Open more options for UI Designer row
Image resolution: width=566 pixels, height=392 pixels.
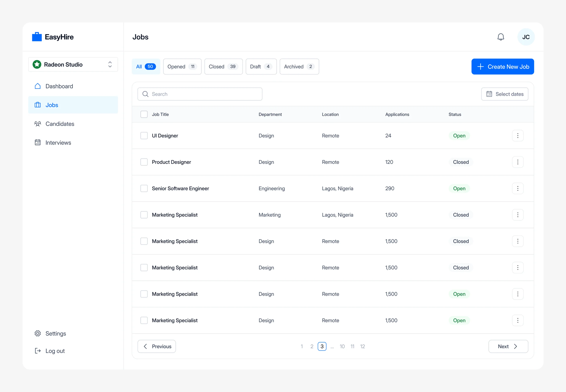pyautogui.click(x=518, y=136)
